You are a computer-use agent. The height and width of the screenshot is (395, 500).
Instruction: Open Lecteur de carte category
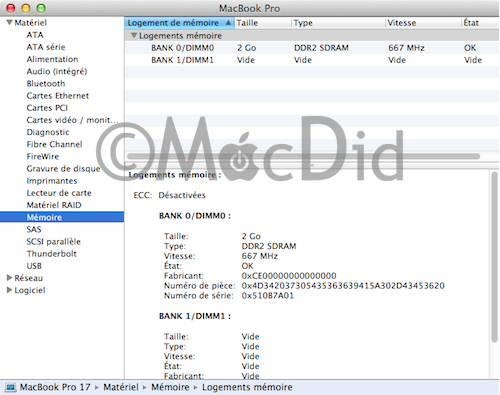pos(59,193)
